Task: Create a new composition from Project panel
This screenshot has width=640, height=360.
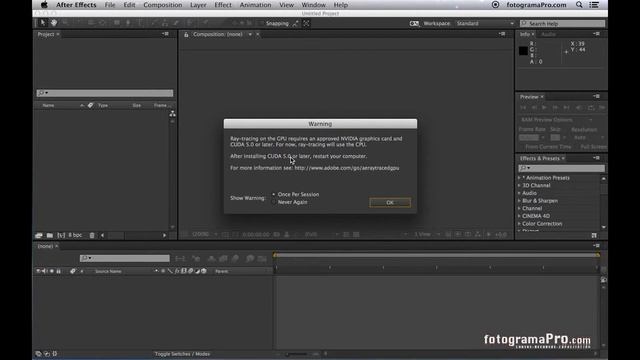Action: (x=61, y=236)
